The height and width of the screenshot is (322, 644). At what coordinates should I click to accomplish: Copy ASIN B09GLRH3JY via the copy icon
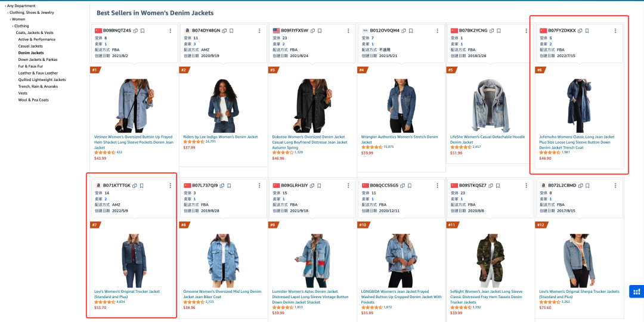point(313,185)
